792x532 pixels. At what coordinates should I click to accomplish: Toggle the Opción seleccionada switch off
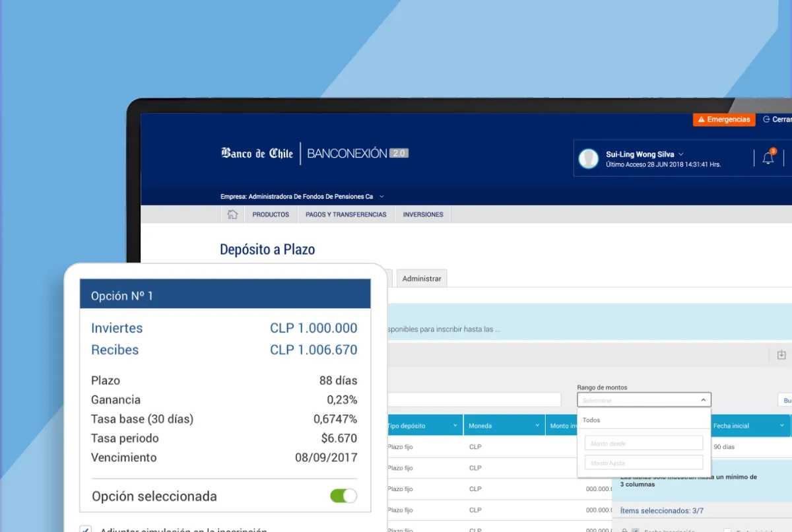[x=343, y=496]
